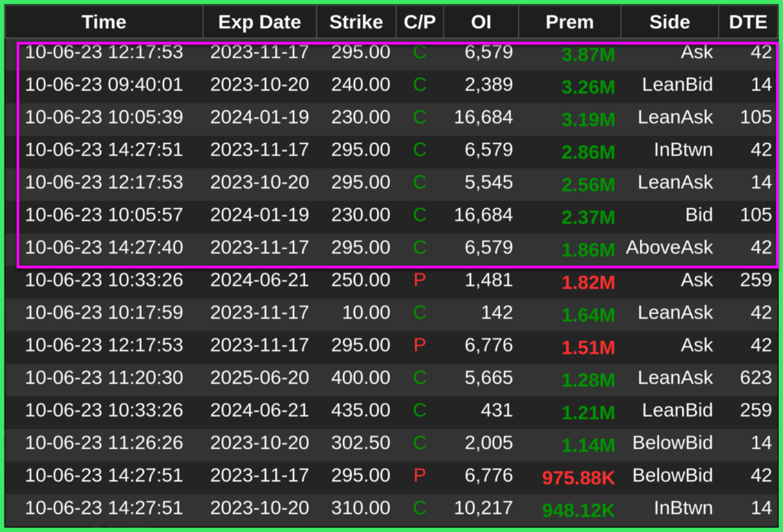This screenshot has width=783, height=532.
Task: Sort by the Time column header
Action: tap(104, 22)
